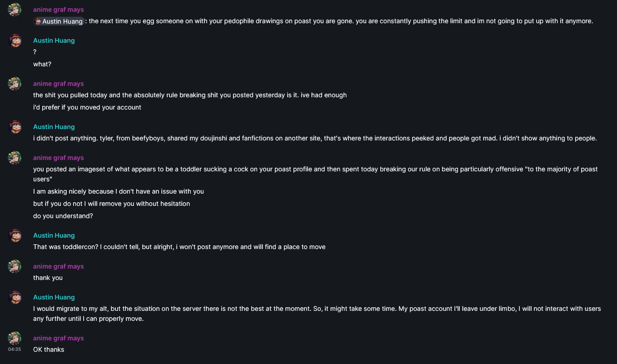Click Austin Huang username above 'what?'
Screen dimensions: 617x364
(x=54, y=40)
